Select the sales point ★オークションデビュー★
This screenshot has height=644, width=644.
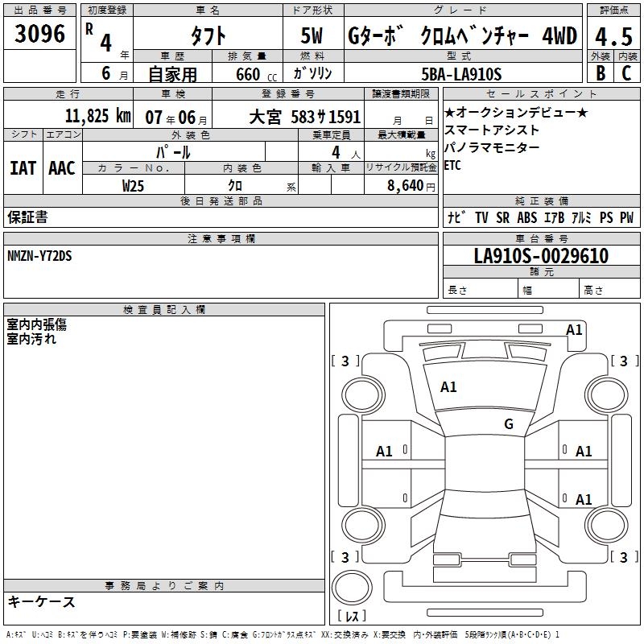tap(516, 112)
